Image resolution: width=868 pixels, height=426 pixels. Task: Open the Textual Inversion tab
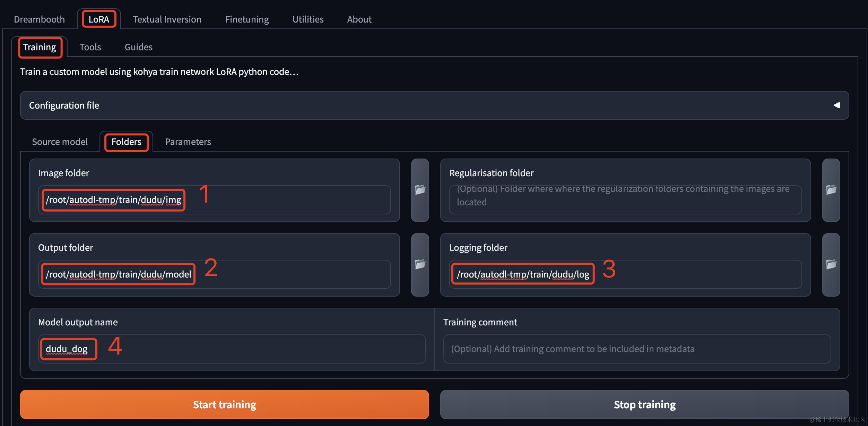(167, 19)
